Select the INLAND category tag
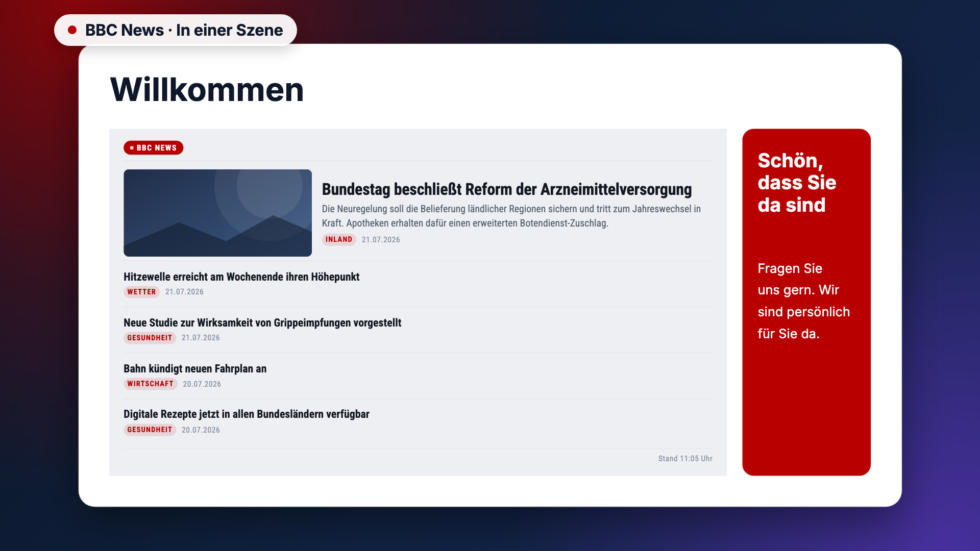 (339, 239)
